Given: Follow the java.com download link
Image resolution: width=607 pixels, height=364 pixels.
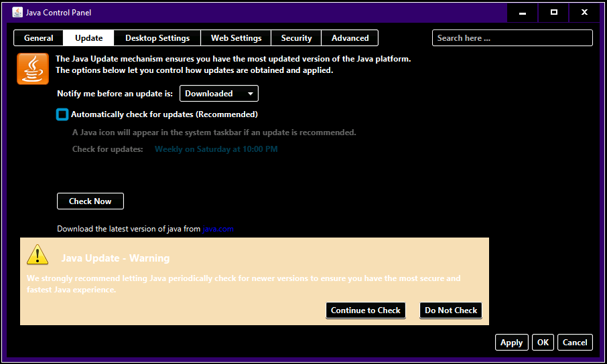Looking at the screenshot, I should coord(218,229).
